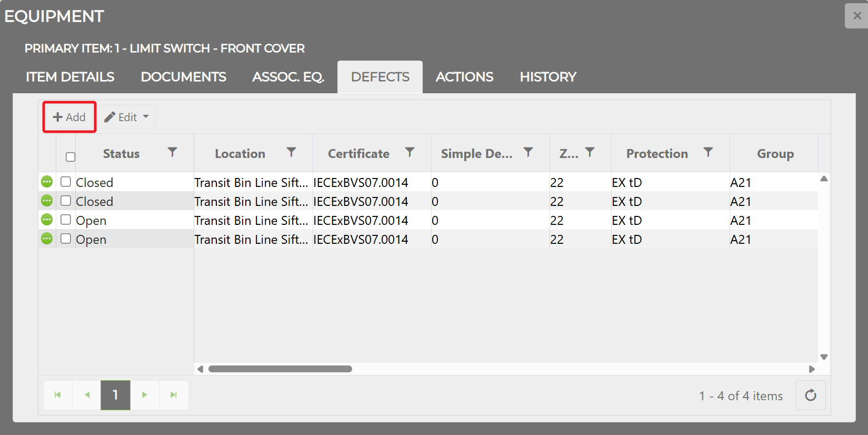This screenshot has height=435, width=868.
Task: Open Simple De... column filter icon
Action: (x=528, y=153)
